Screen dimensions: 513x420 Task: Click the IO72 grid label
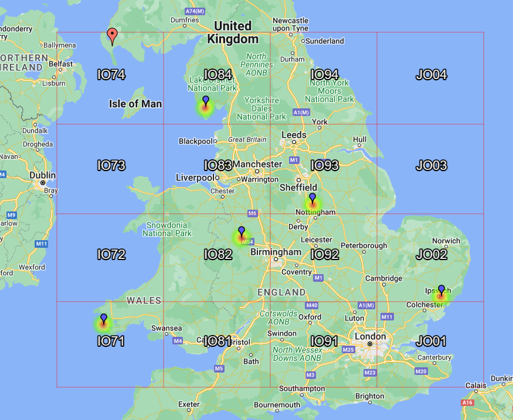point(111,254)
